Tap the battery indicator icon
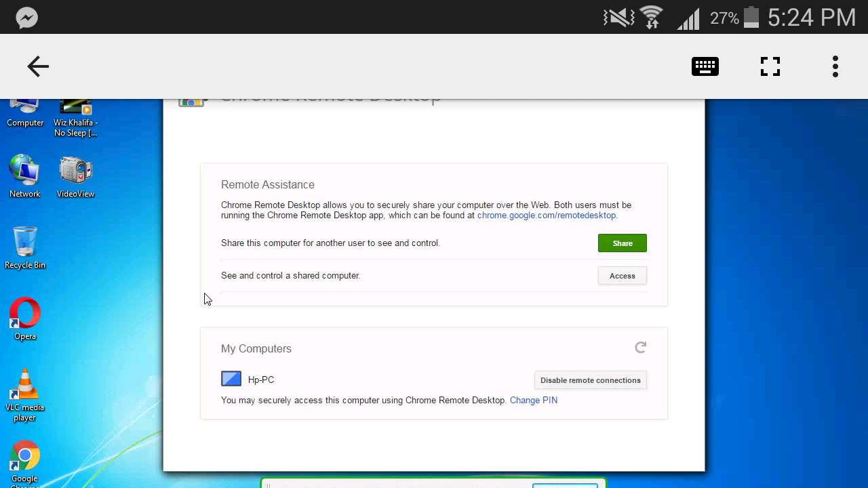The height and width of the screenshot is (488, 868). [x=751, y=17]
